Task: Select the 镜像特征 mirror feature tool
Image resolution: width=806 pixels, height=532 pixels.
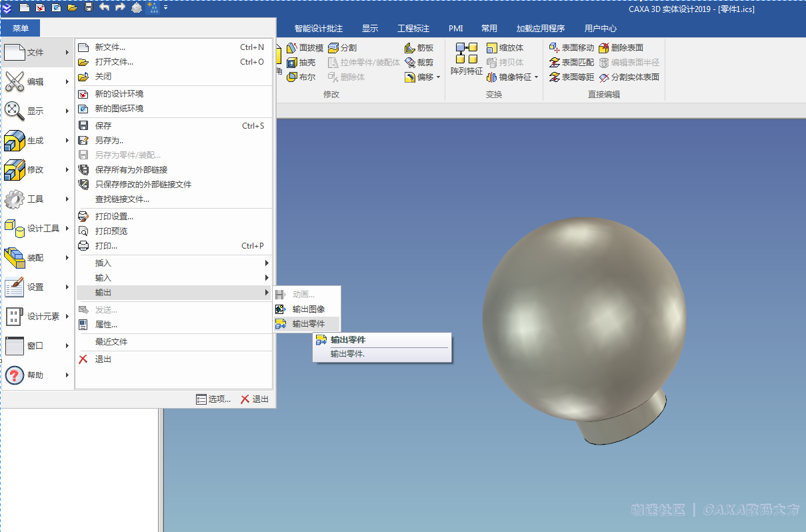Action: [x=509, y=77]
